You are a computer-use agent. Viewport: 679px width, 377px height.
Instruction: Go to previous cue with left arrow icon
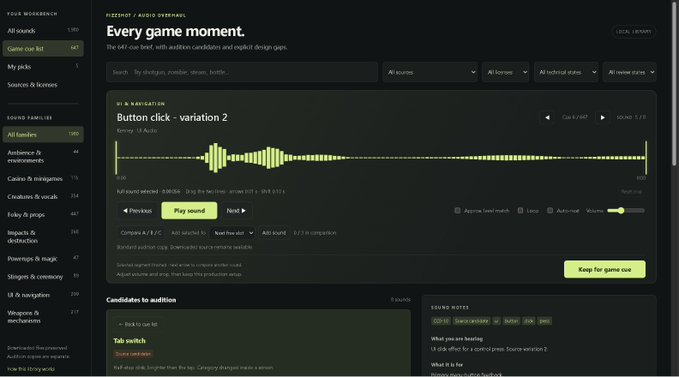click(547, 117)
